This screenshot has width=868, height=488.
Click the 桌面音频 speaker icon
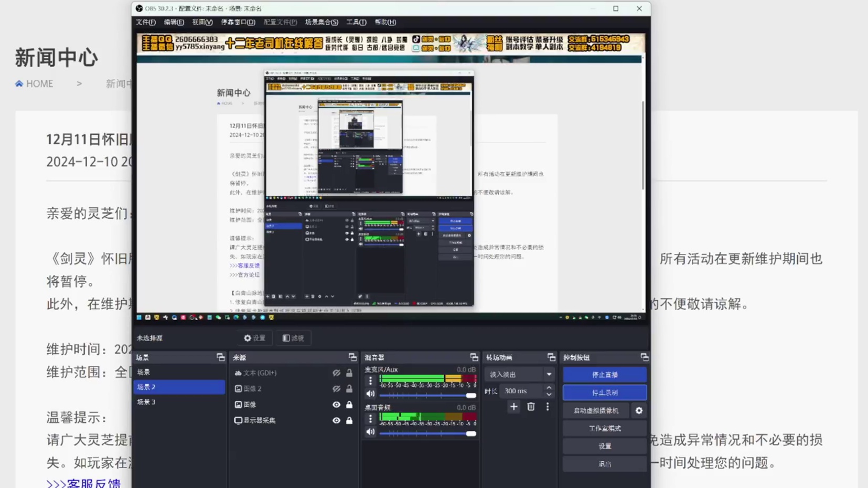coord(370,431)
